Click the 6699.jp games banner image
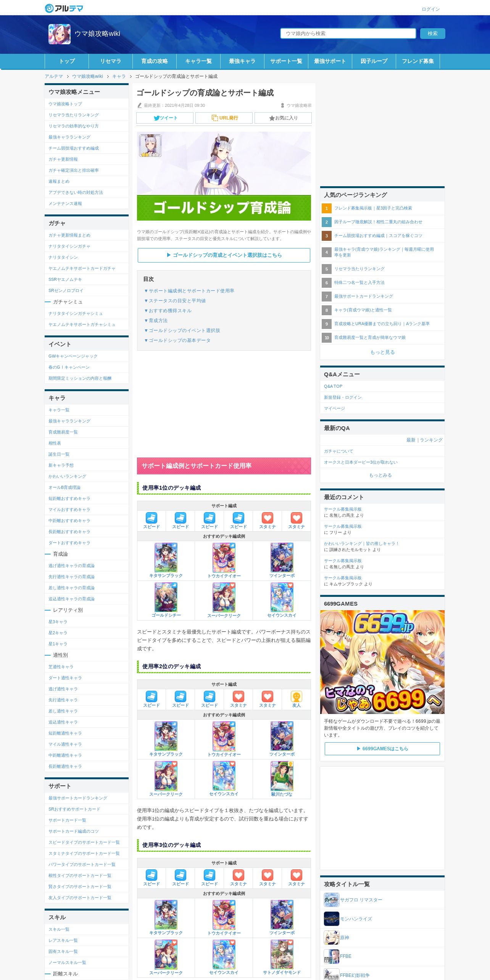The width and height of the screenshot is (490, 980). pyautogui.click(x=382, y=662)
